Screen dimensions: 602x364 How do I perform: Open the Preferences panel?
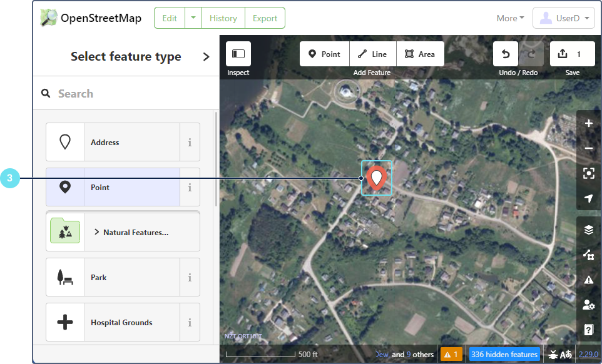click(x=588, y=305)
